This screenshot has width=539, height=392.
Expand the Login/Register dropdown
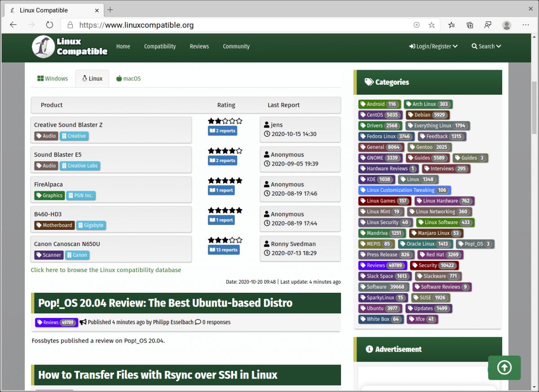tap(433, 46)
